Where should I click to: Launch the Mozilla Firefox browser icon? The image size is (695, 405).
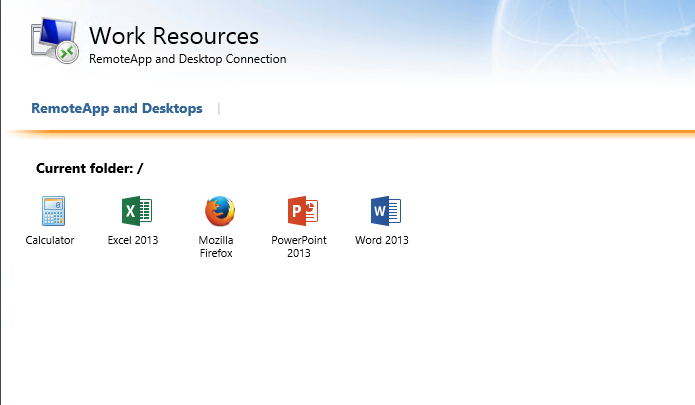218,211
